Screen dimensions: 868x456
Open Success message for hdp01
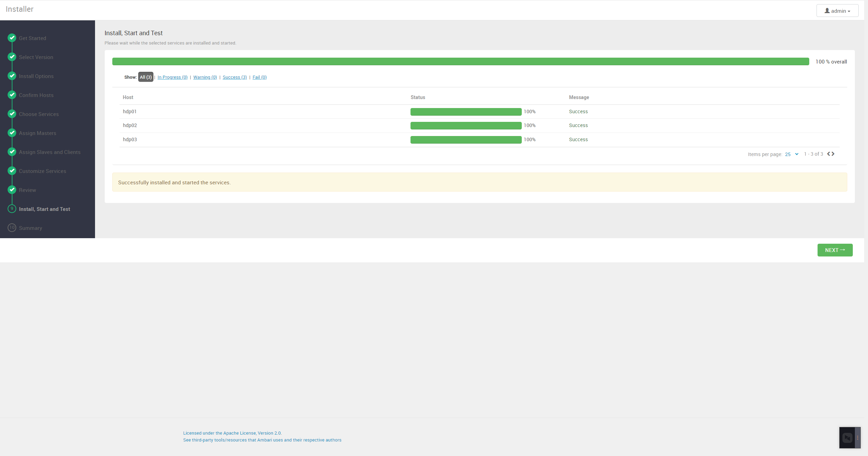[578, 111]
